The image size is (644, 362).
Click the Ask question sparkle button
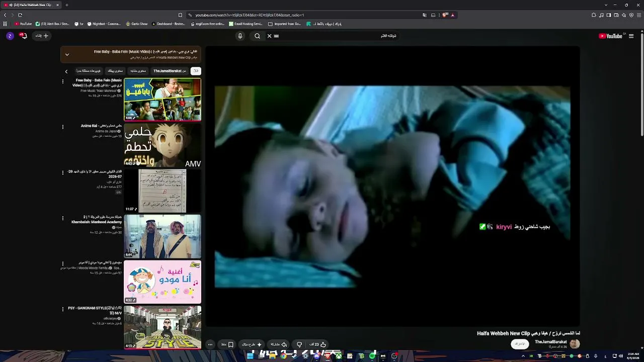252,344
